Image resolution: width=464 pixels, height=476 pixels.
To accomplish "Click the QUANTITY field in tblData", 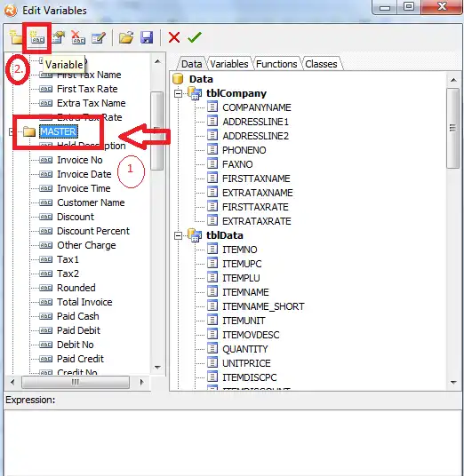I will click(245, 349).
